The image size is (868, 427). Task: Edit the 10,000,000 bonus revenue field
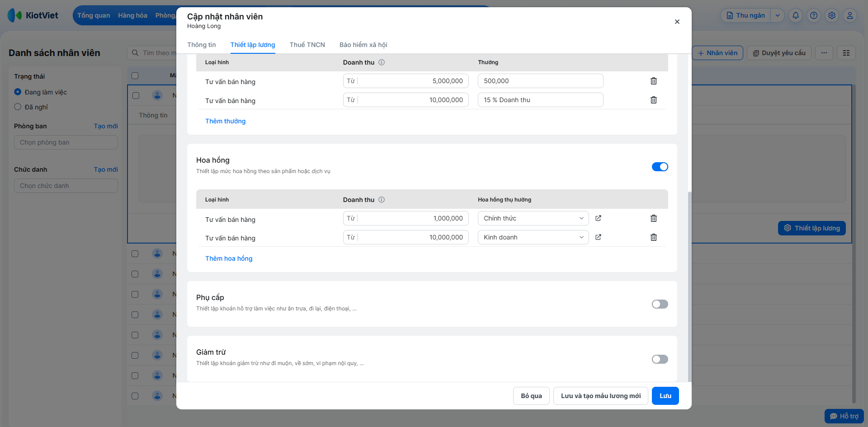(x=406, y=100)
